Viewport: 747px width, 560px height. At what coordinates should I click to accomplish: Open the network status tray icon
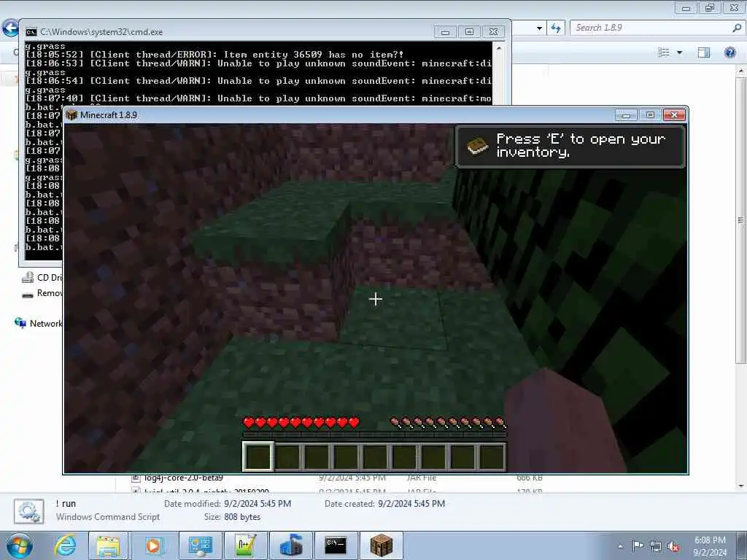click(656, 546)
